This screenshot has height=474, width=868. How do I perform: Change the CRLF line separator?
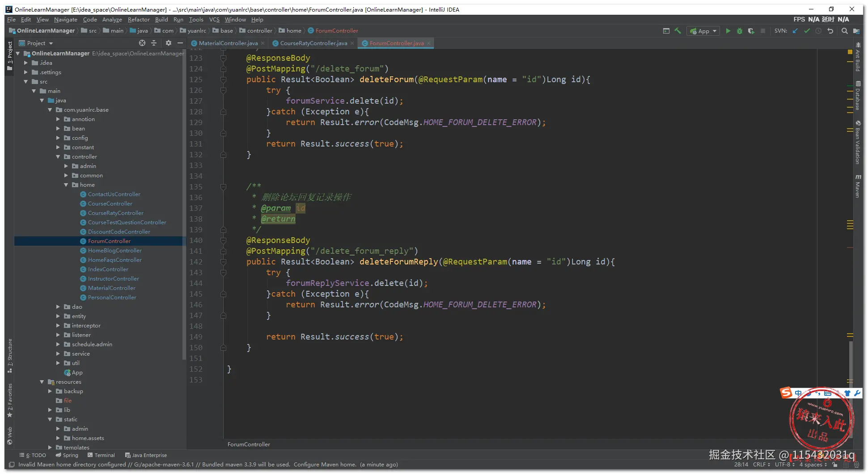point(762,465)
